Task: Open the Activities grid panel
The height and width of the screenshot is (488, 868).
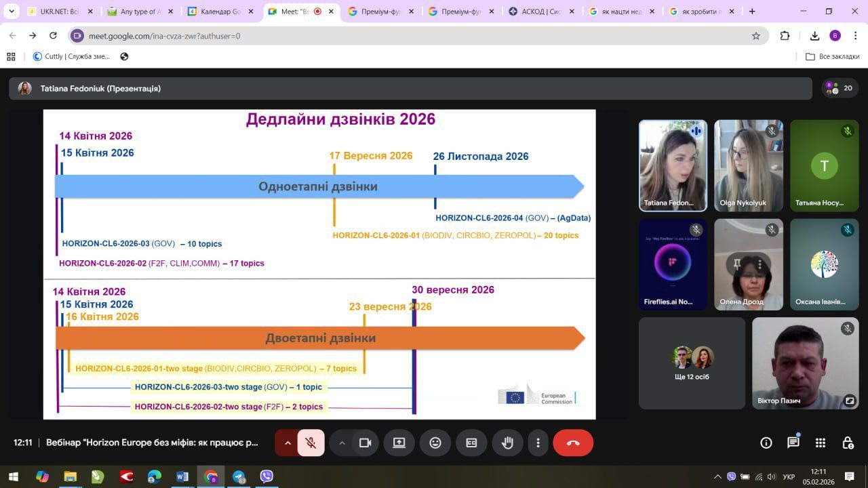Action: click(821, 443)
